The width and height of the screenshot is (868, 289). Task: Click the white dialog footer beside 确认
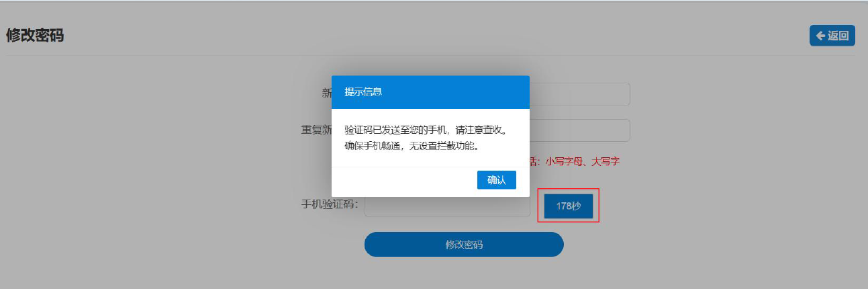coord(404,181)
